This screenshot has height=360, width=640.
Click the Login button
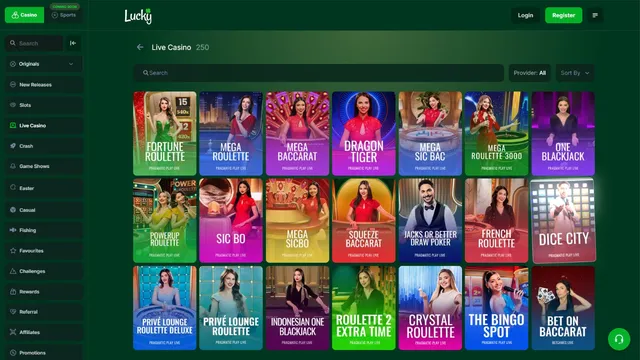(x=525, y=16)
